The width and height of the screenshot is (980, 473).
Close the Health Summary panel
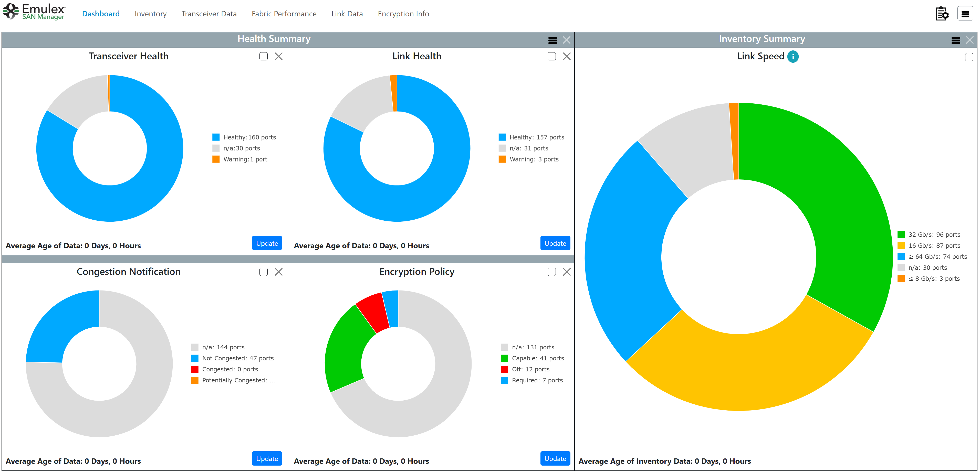(x=567, y=40)
